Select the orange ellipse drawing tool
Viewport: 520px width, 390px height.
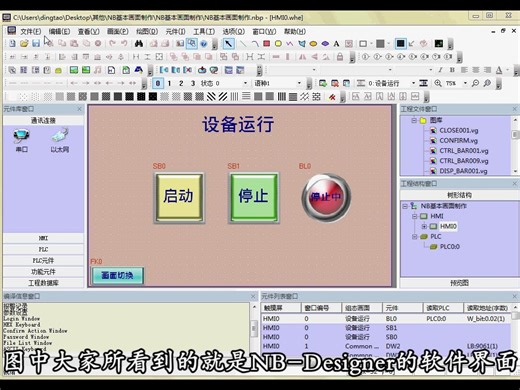pyautogui.click(x=313, y=44)
